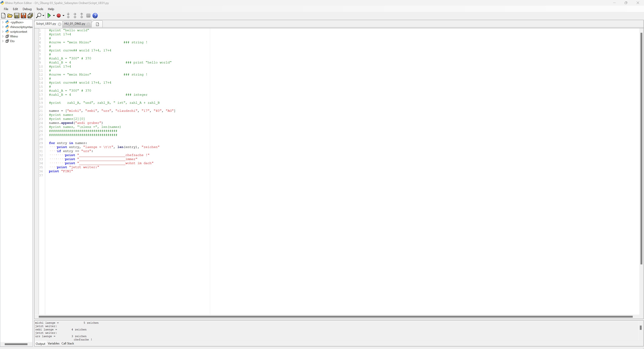This screenshot has height=349, width=644.
Task: Select the Variables panel tab
Action: tap(53, 343)
